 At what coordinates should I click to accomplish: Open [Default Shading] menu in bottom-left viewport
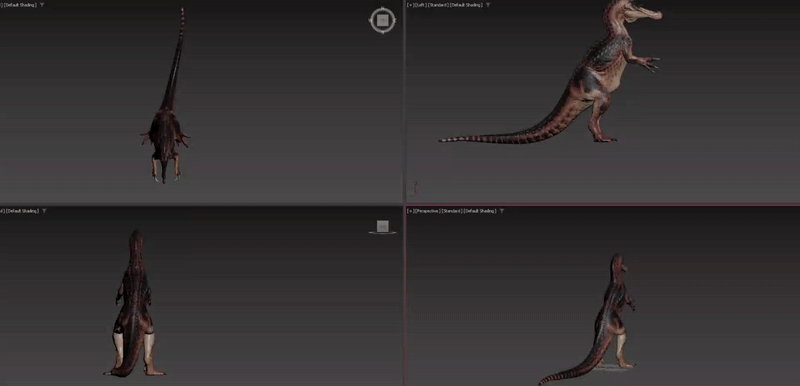pyautogui.click(x=22, y=211)
